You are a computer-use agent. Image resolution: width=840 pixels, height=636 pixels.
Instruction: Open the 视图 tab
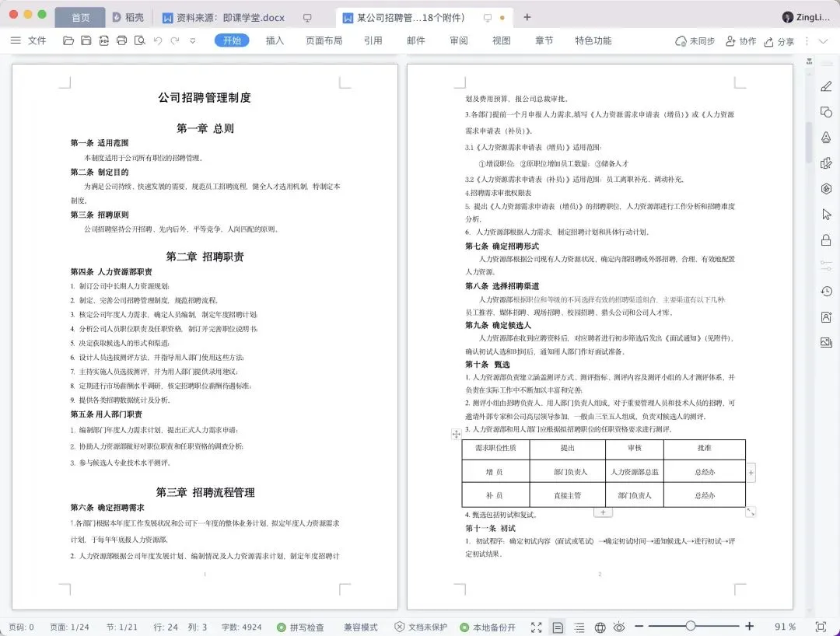[502, 40]
